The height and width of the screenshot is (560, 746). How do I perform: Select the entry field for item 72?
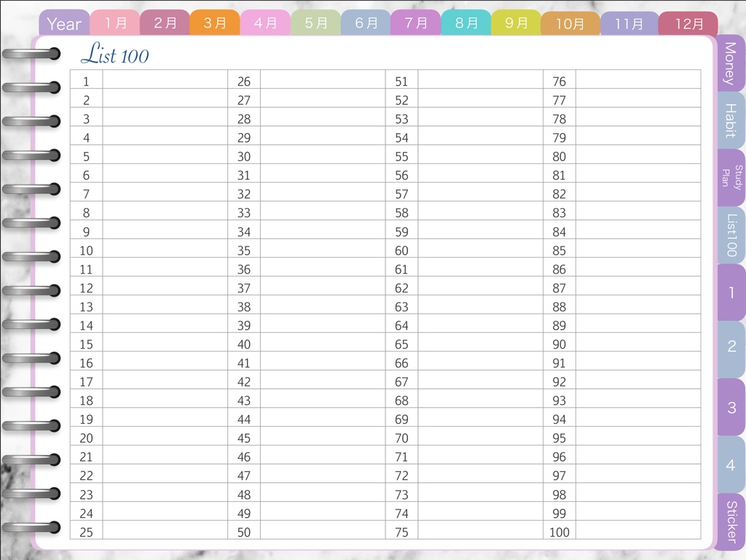click(481, 473)
